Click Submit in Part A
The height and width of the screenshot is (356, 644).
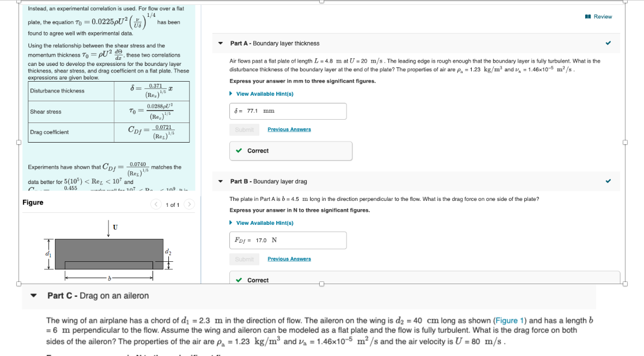click(244, 129)
